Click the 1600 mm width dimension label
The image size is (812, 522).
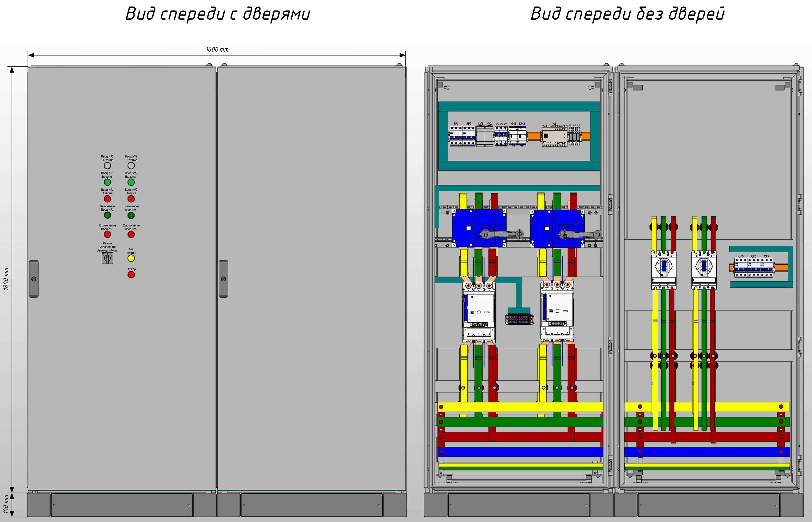coord(217,49)
